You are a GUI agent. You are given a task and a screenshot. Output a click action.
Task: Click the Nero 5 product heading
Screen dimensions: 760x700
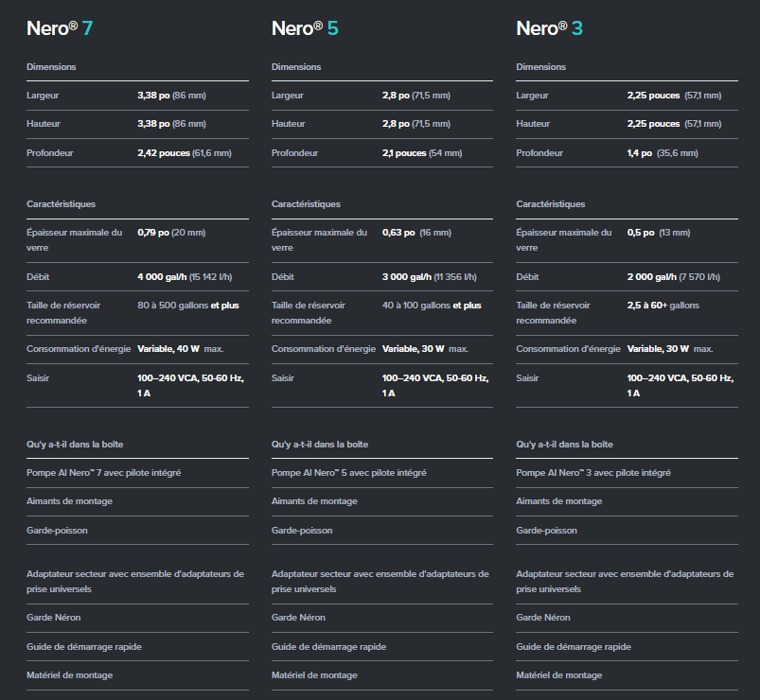305,28
